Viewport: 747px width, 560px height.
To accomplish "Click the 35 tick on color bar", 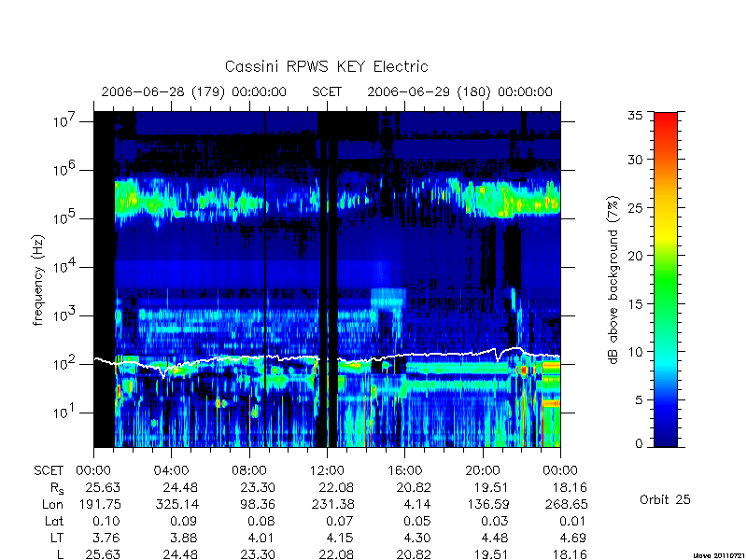I will pos(635,116).
